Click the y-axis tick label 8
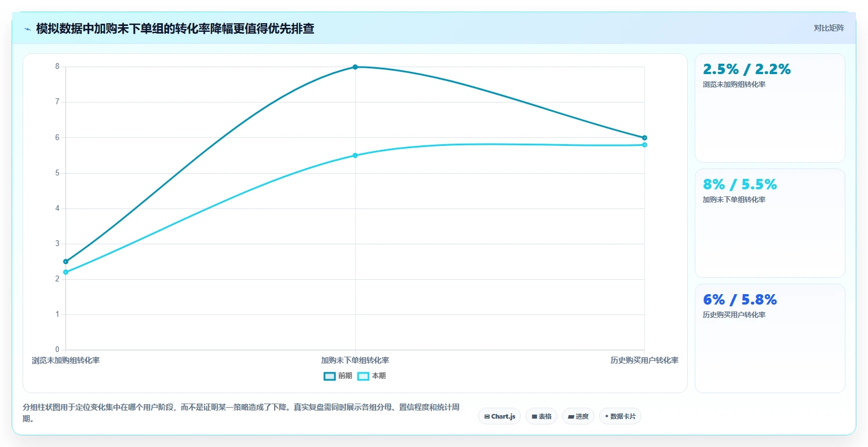Viewport: 868px width, 447px height. tap(57, 67)
